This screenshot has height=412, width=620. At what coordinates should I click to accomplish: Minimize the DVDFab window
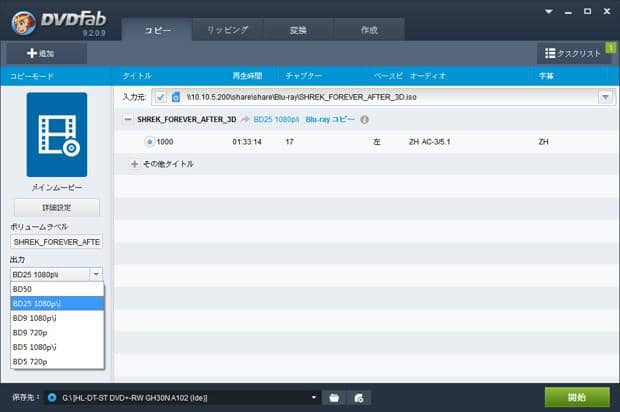click(568, 12)
